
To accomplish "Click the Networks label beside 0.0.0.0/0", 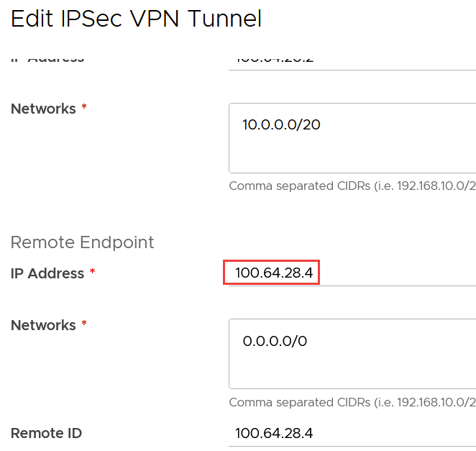I will click(x=43, y=325).
